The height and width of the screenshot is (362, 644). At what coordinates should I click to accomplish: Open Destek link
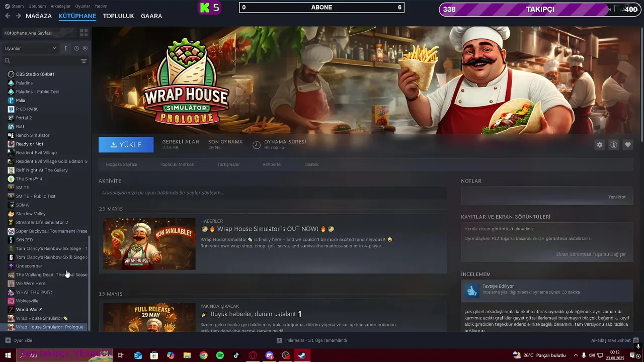tap(311, 164)
